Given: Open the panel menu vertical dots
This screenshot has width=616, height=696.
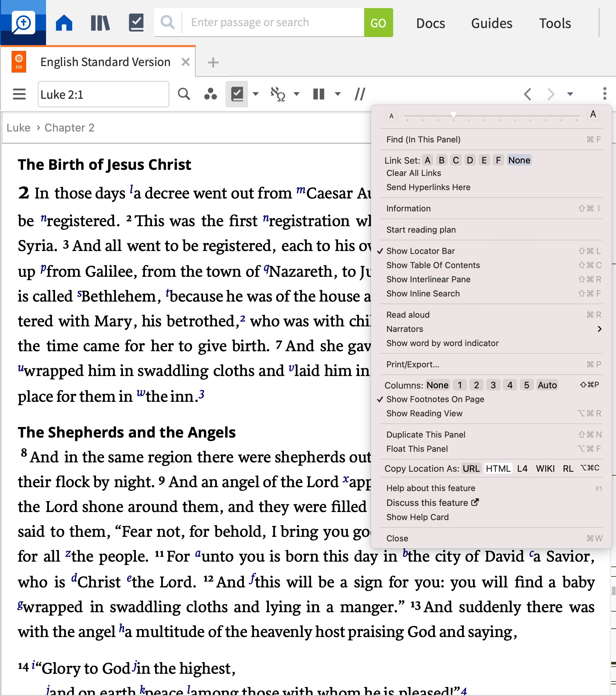Looking at the screenshot, I should (x=605, y=94).
